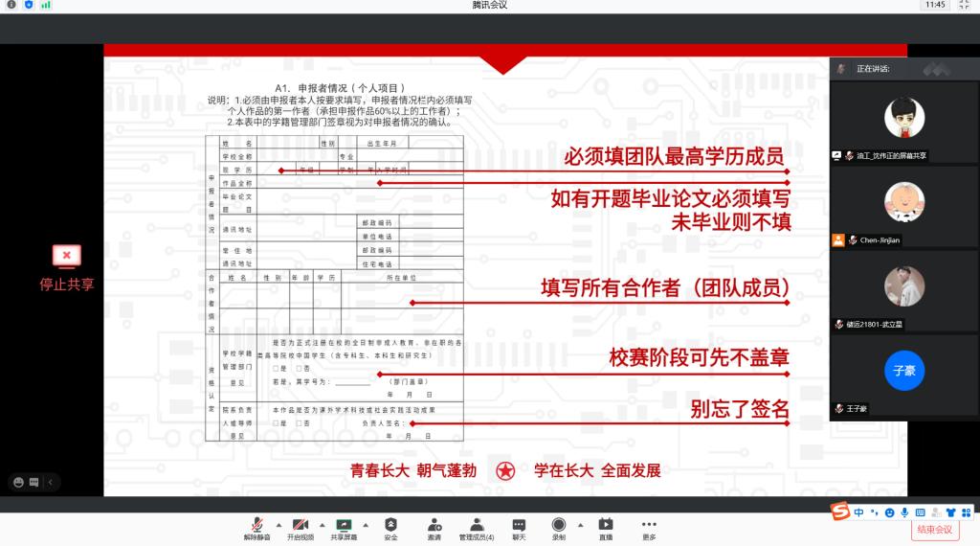Image resolution: width=980 pixels, height=546 pixels.
Task: Open the 安全 security shield icon
Action: click(390, 525)
